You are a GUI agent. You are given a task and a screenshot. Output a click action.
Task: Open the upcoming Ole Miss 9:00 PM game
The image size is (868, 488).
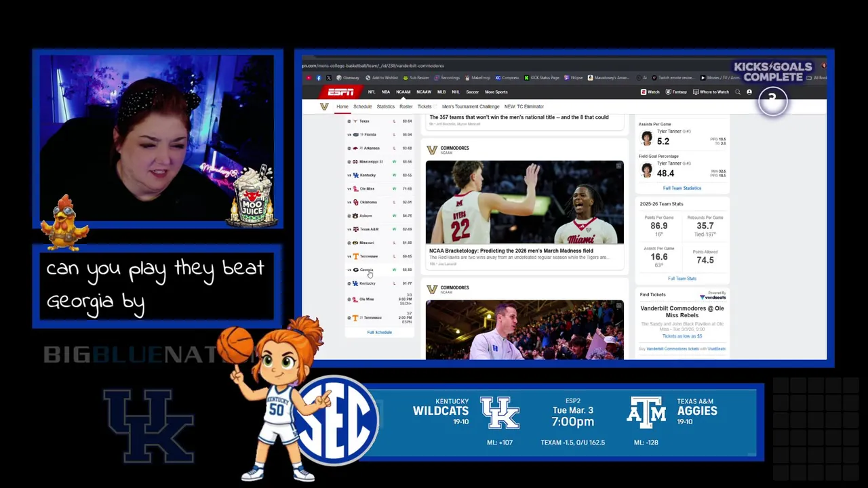pos(380,299)
